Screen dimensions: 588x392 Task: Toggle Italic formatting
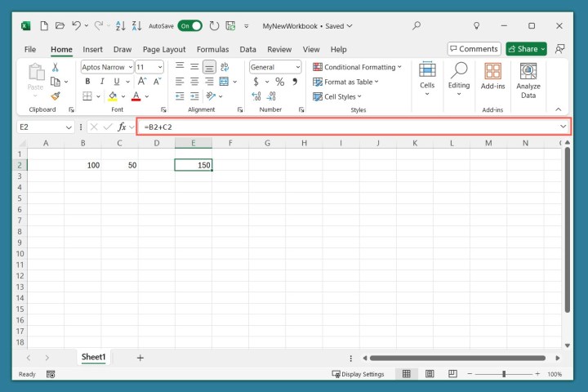tap(102, 82)
